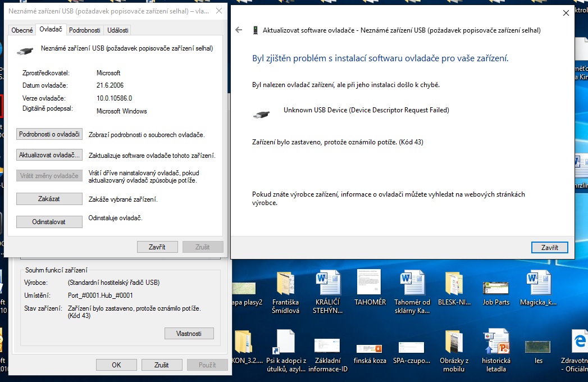Click Zrušit in the background dialog

point(162,365)
